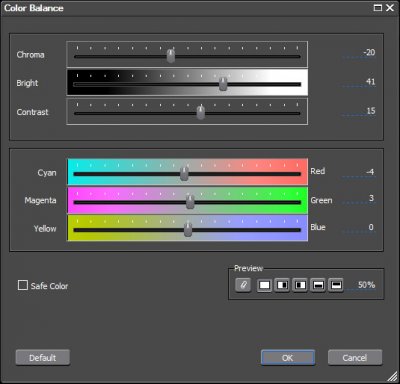Click the Contrast slider handle
Viewport: 400px width, 384px height.
(x=200, y=112)
